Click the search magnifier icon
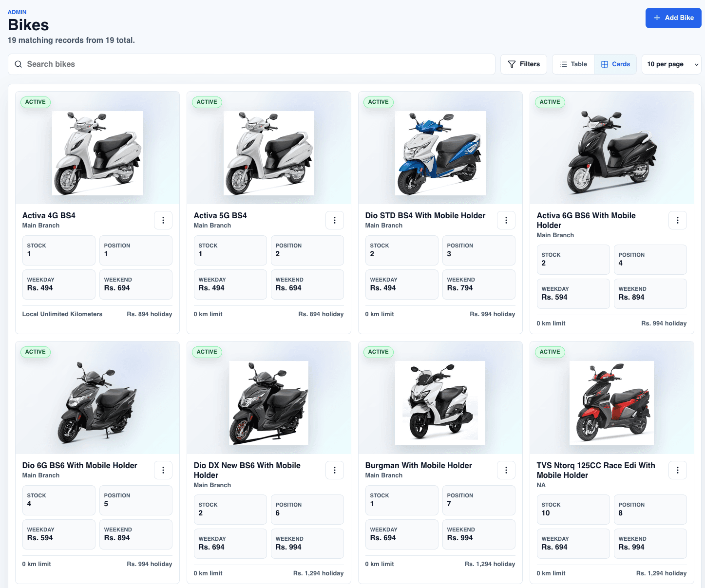The width and height of the screenshot is (705, 588). [x=19, y=64]
